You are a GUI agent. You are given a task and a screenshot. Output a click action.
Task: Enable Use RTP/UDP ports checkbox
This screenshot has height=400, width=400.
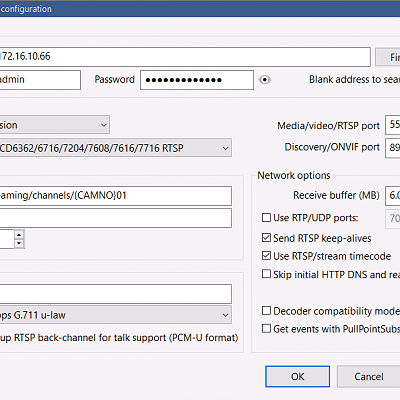[266, 218]
